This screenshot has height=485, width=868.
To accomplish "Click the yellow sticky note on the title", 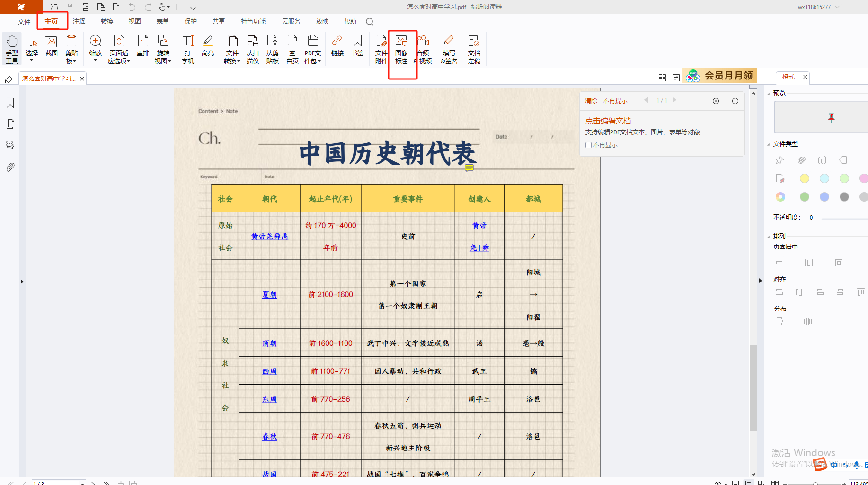I will pyautogui.click(x=469, y=168).
